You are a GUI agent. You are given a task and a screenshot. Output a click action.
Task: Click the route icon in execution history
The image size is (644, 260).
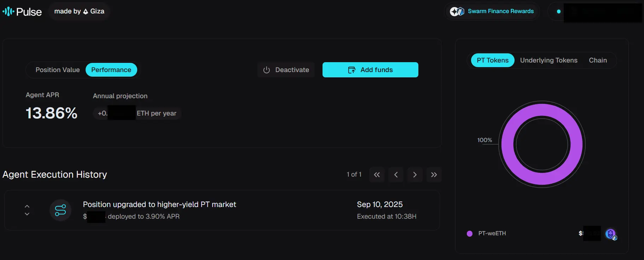(60, 210)
